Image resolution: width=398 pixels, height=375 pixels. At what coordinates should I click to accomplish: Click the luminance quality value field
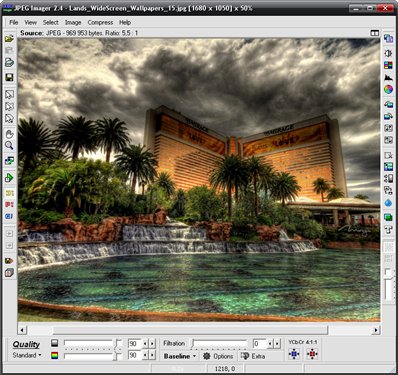pyautogui.click(x=135, y=344)
